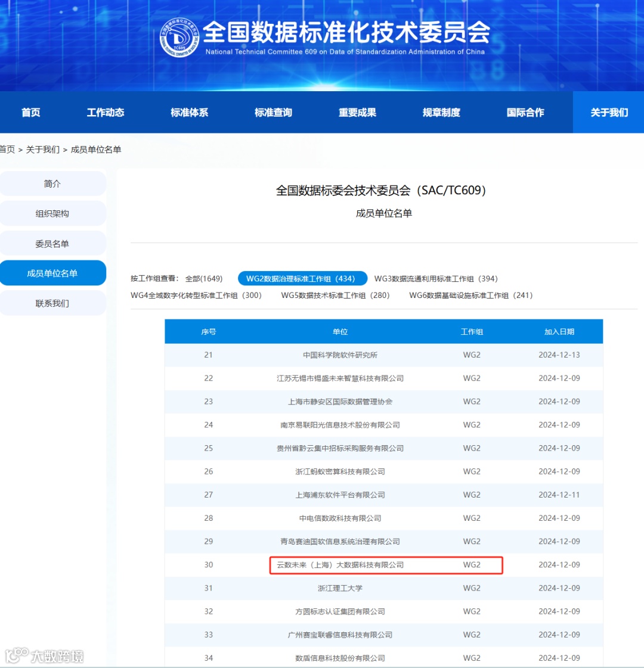The width and height of the screenshot is (644, 668).
Task: Click the 加入日期 column header
Action: (x=559, y=332)
